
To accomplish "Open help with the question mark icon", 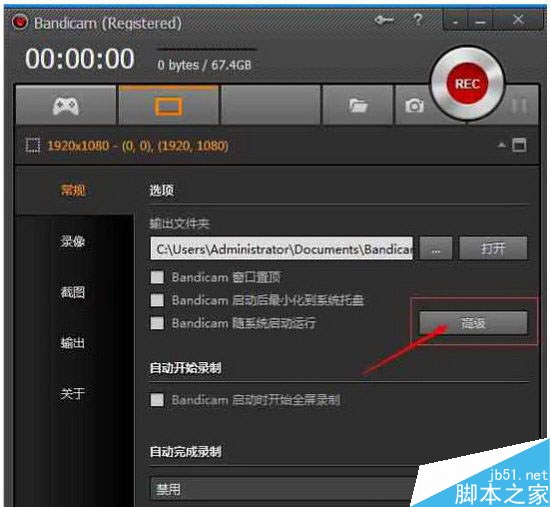I will pyautogui.click(x=418, y=20).
